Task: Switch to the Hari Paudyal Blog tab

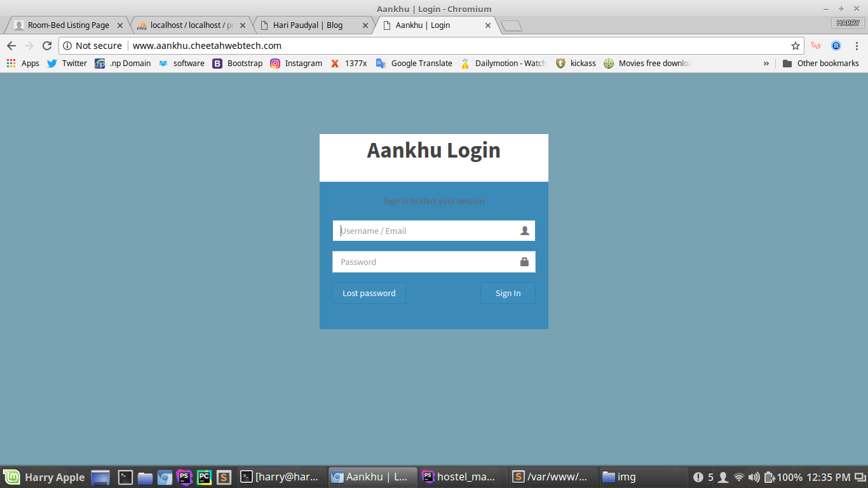Action: [308, 25]
